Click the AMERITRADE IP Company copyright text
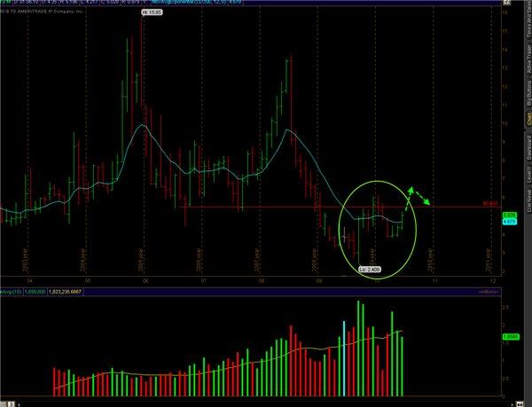Viewport: 532px width, 407px height. pyautogui.click(x=43, y=12)
